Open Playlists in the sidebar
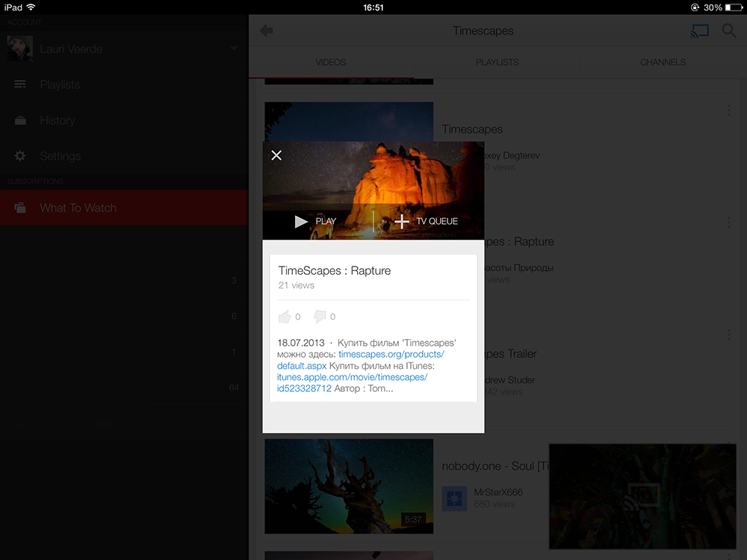747x560 pixels. click(x=124, y=85)
